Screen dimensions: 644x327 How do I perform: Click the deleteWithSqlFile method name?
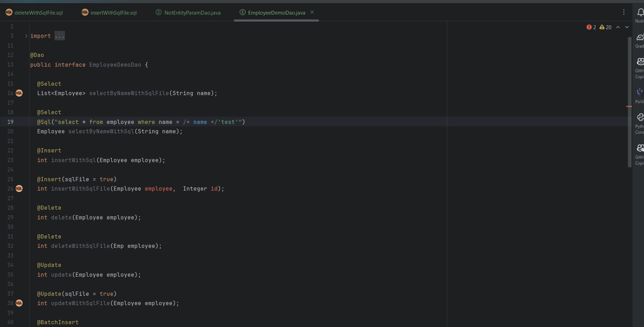(81, 246)
